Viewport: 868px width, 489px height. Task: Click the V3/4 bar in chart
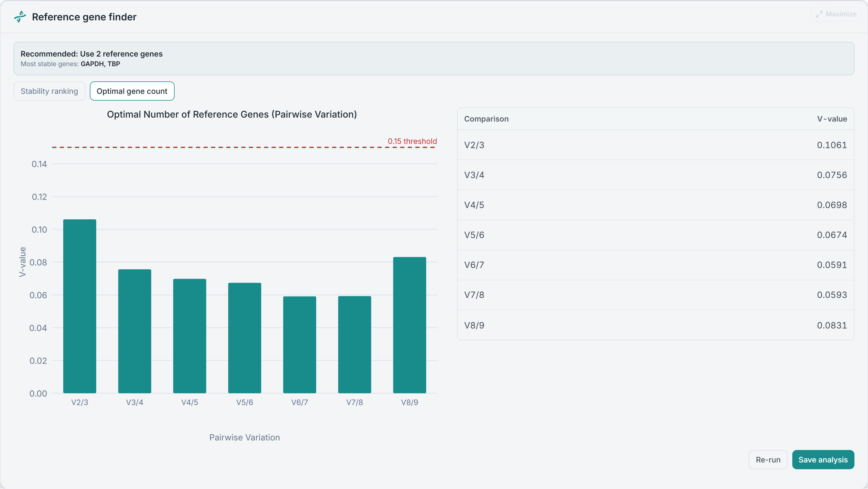coord(134,331)
